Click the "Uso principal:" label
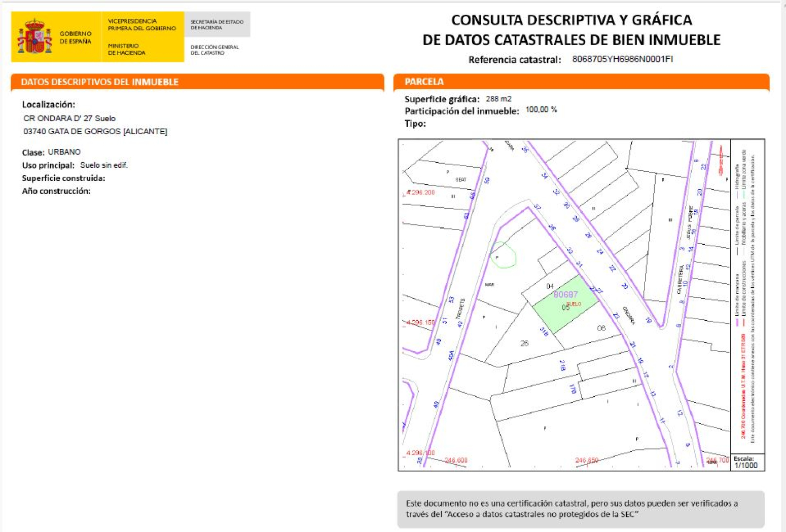Screen dimensions: 786x532 point(48,165)
